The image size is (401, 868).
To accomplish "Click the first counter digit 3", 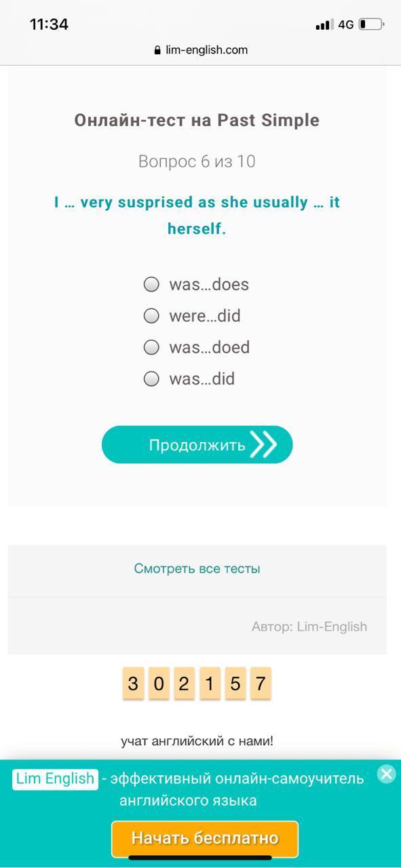I will click(133, 684).
